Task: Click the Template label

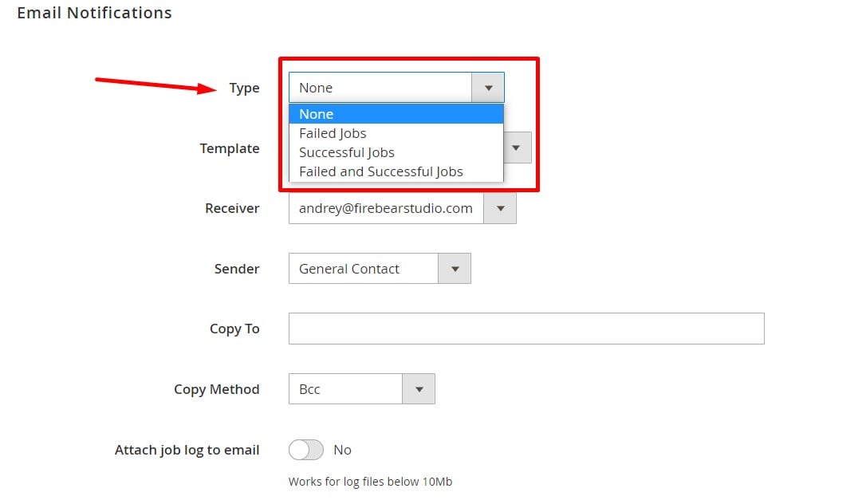Action: (229, 148)
